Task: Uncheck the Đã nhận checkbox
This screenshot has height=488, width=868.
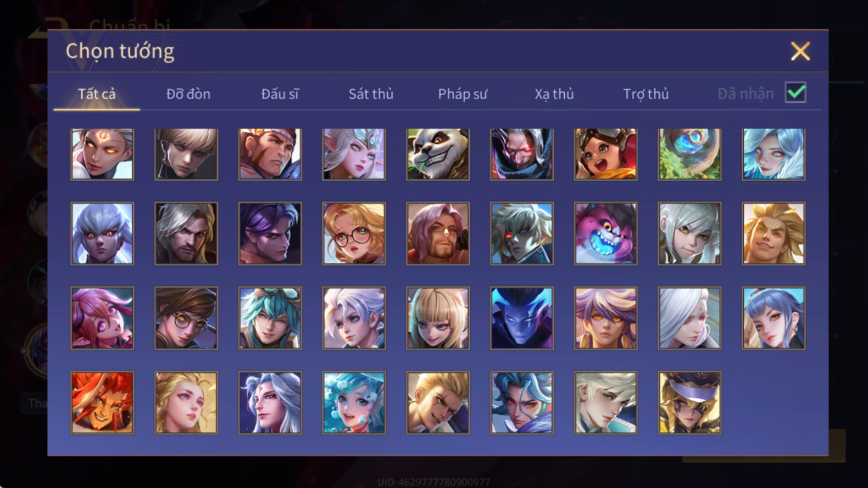Action: pyautogui.click(x=795, y=93)
